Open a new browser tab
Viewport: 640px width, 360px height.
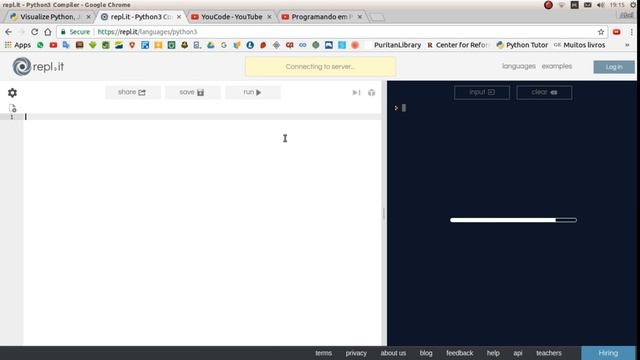pos(377,17)
